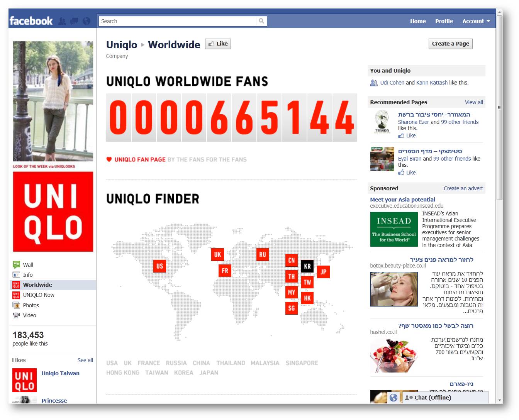The height and width of the screenshot is (420, 519).
Task: Open the Chat (Offline) bar
Action: (445, 398)
